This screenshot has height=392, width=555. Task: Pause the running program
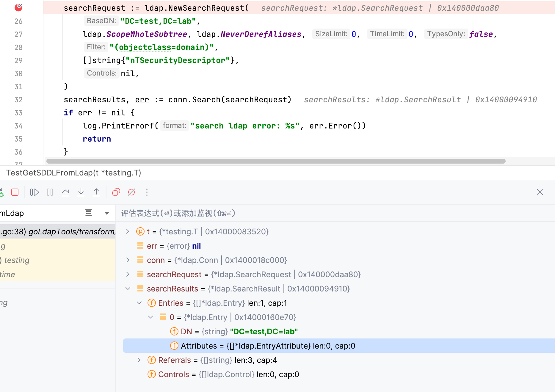(50, 192)
